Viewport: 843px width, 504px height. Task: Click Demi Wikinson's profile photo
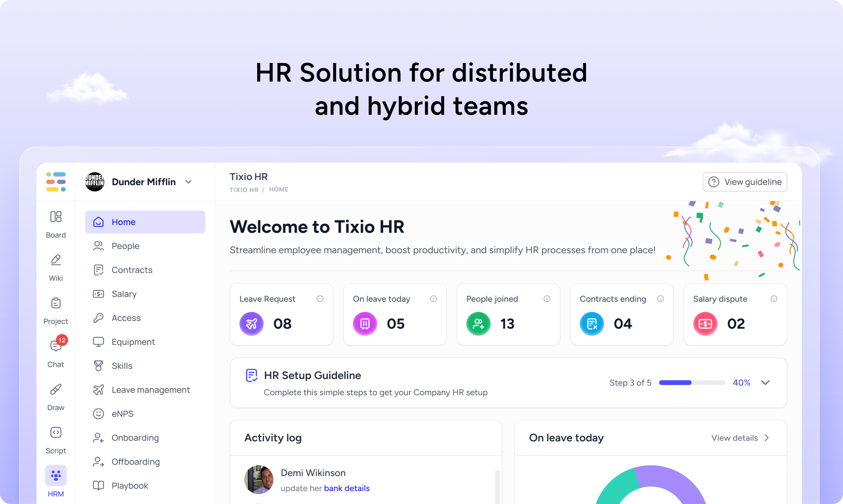258,479
